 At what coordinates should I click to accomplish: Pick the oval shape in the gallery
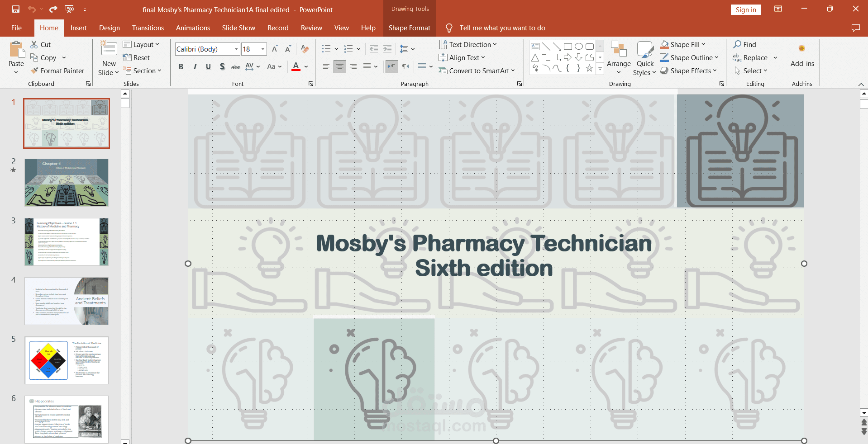click(x=578, y=46)
